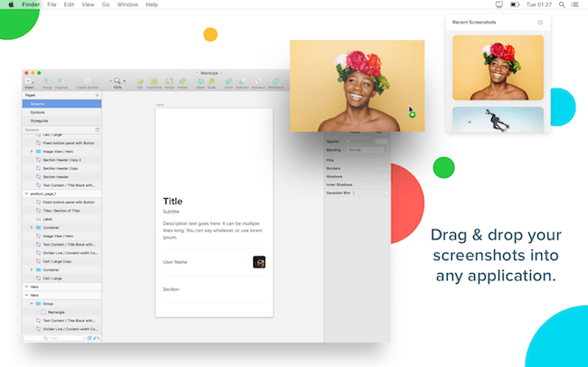Viewport: 588px width, 367px height.
Task: Select the Rotate tool
Action: click(x=169, y=81)
